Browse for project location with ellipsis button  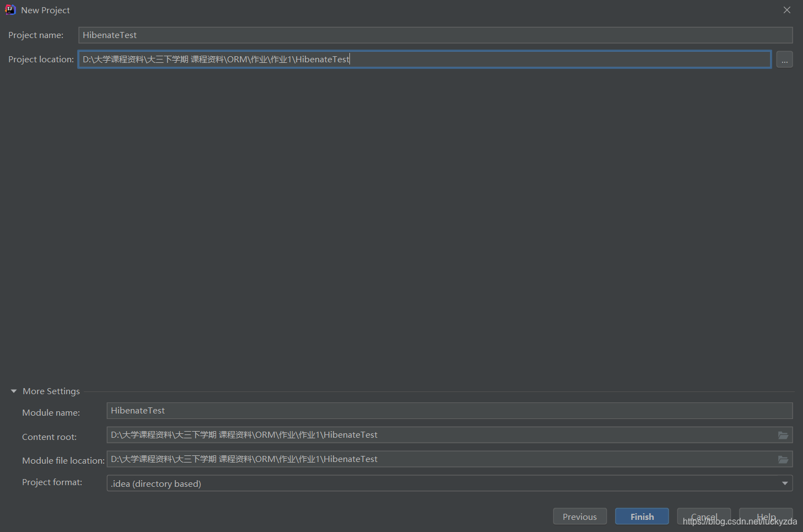pos(784,60)
